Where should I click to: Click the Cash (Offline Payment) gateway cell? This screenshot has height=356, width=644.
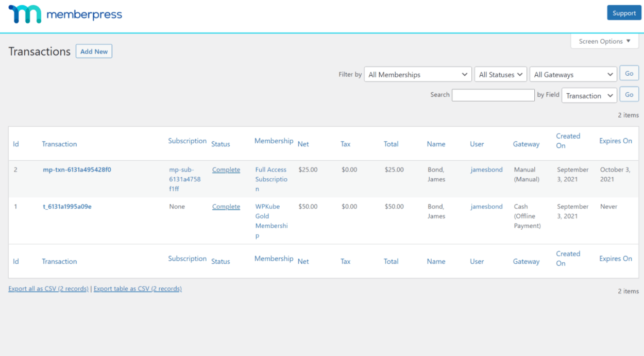tap(527, 216)
